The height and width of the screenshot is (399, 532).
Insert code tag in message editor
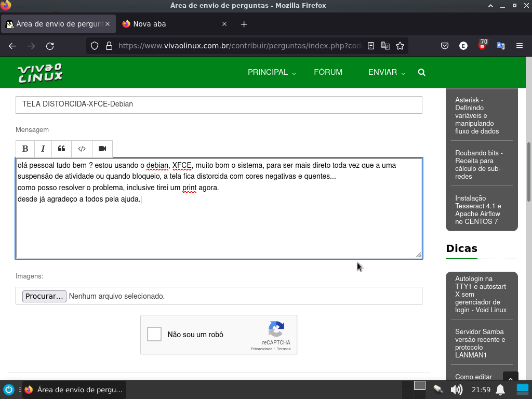pyautogui.click(x=82, y=149)
